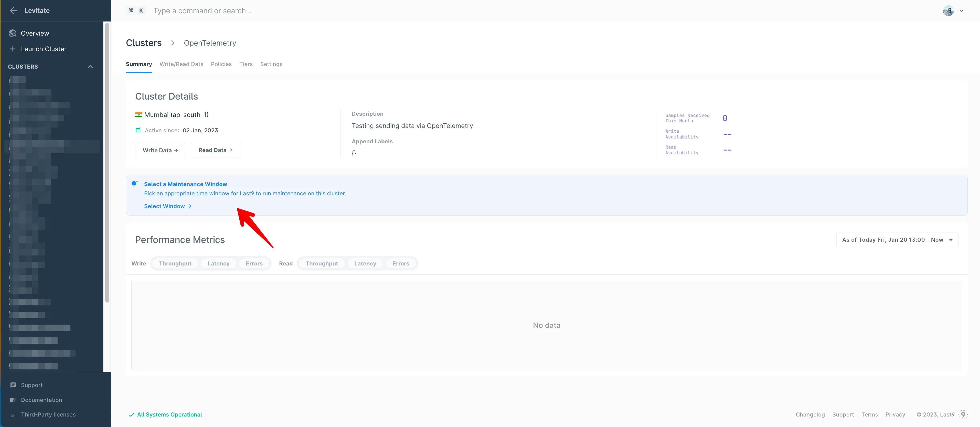Screen dimensions: 980x427
Task: Open the Policies tab
Action: (221, 64)
